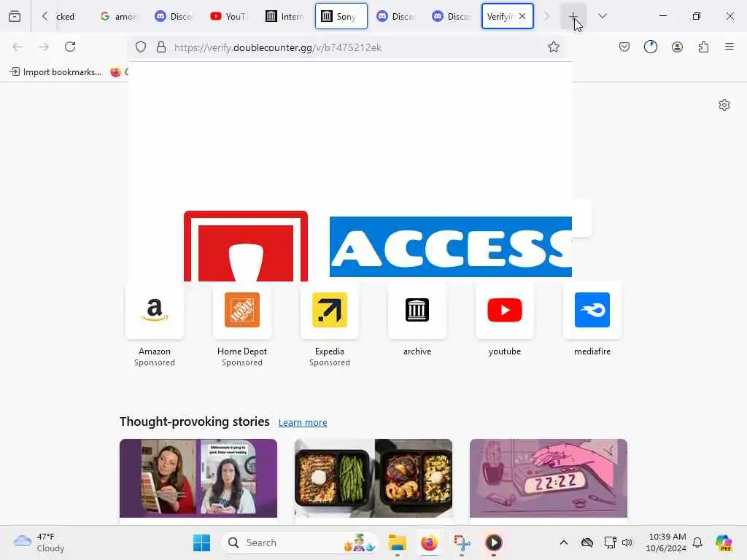Open OneDrive cloud tray icon
This screenshot has height=560, width=747.
pyautogui.click(x=587, y=542)
